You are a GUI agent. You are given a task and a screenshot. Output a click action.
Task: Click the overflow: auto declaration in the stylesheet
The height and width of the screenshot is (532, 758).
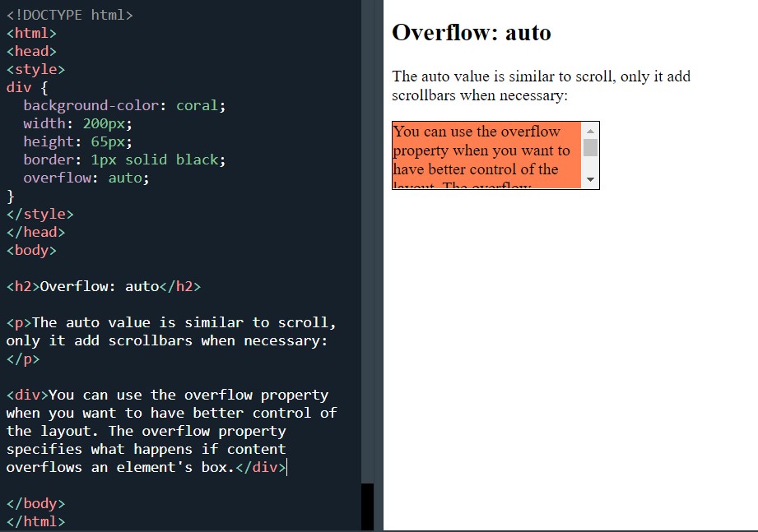[86, 178]
